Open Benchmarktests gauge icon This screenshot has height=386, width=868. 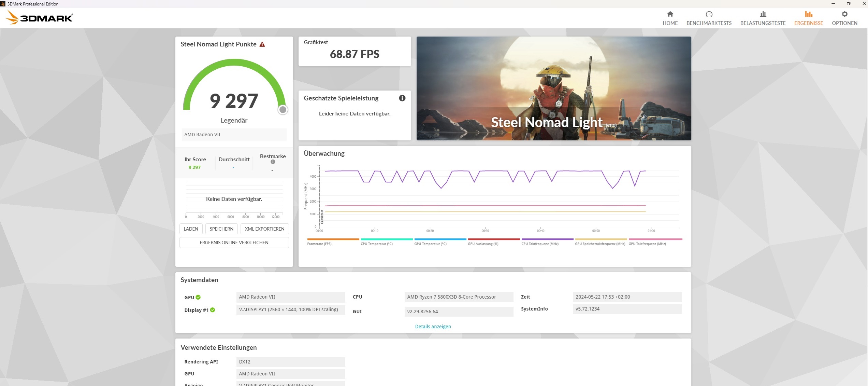click(709, 14)
